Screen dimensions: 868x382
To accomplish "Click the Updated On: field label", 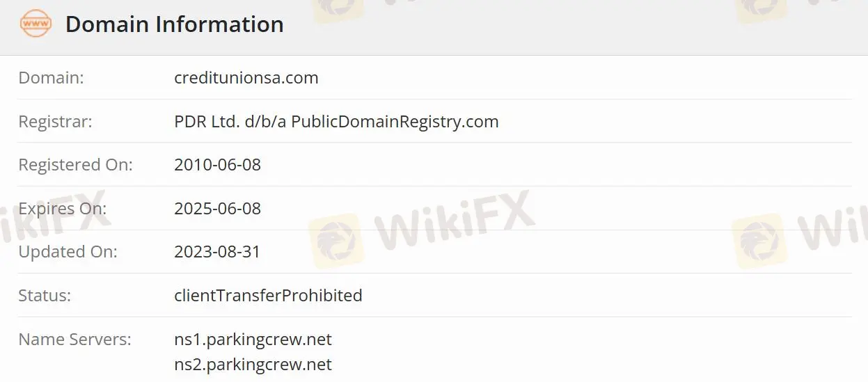I will point(68,252).
